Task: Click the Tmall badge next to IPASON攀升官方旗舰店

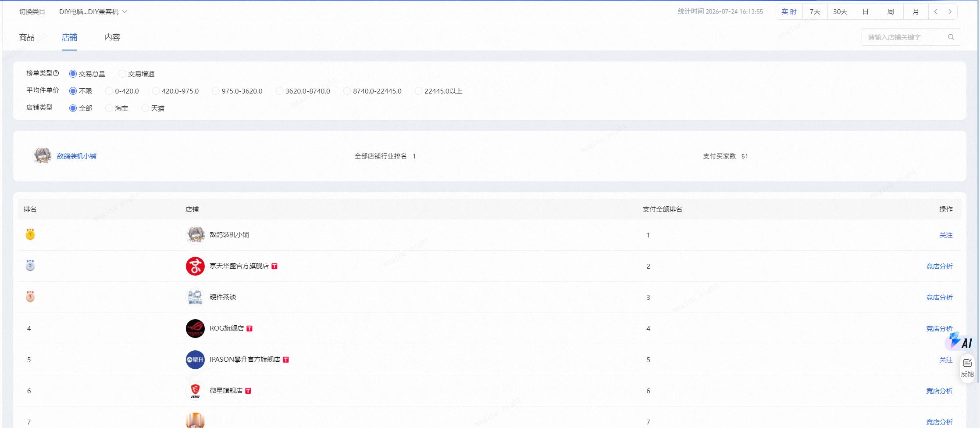Action: point(286,360)
